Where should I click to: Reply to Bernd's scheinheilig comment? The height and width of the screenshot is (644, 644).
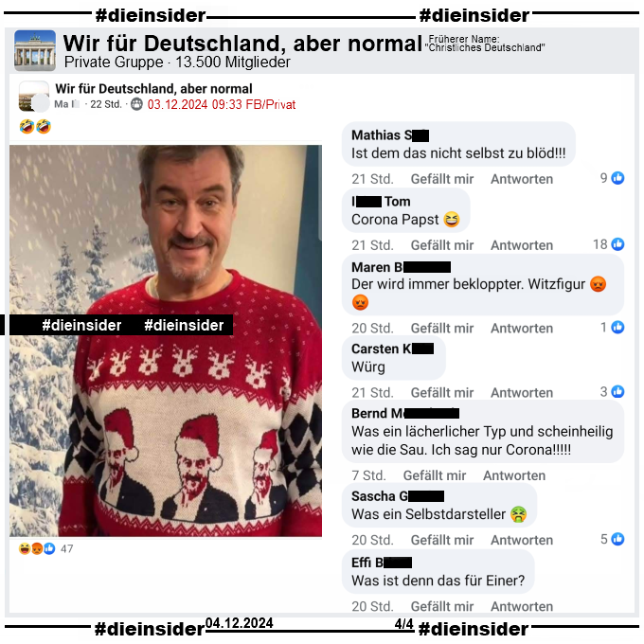click(x=514, y=475)
